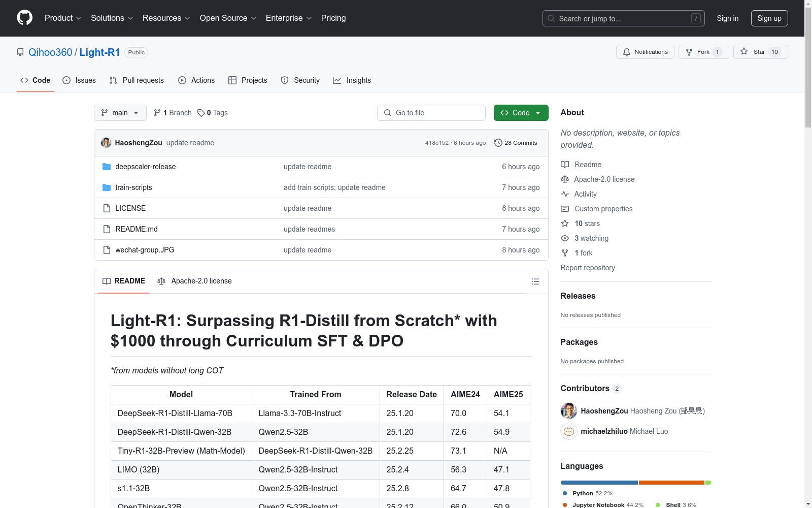Click the star icon to star repo
812x508 pixels.
[x=744, y=51]
